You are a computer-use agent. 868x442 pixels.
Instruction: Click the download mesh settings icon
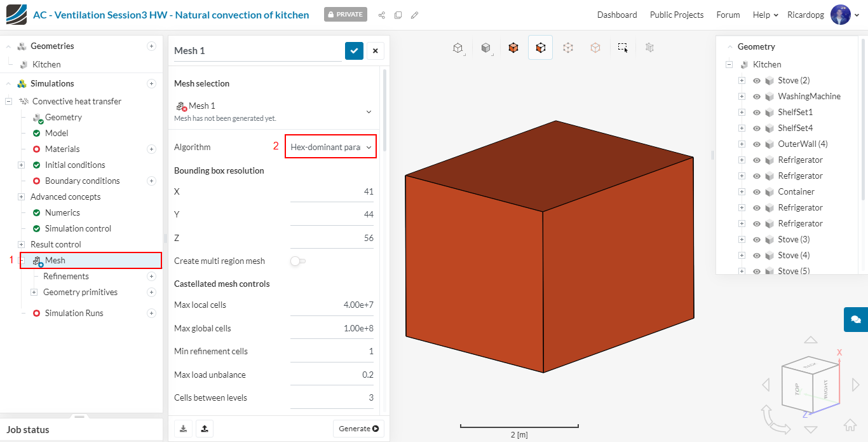pyautogui.click(x=183, y=429)
